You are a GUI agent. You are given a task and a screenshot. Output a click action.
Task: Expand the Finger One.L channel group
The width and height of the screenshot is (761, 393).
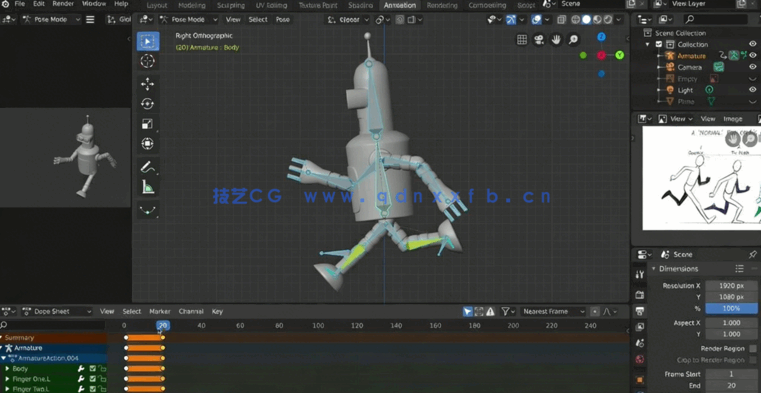(x=7, y=379)
